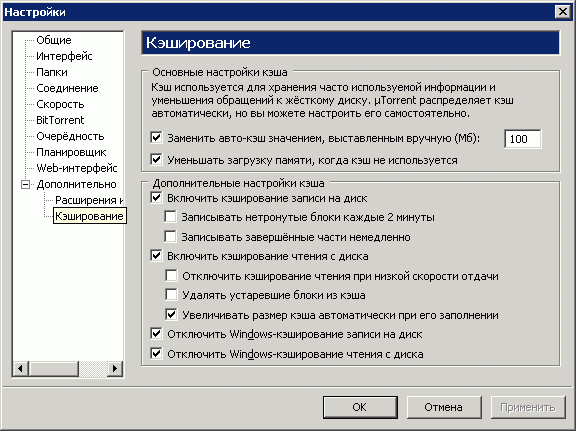This screenshot has height=431, width=576.
Task: Select the BitTorrent tree item
Action: click(60, 120)
